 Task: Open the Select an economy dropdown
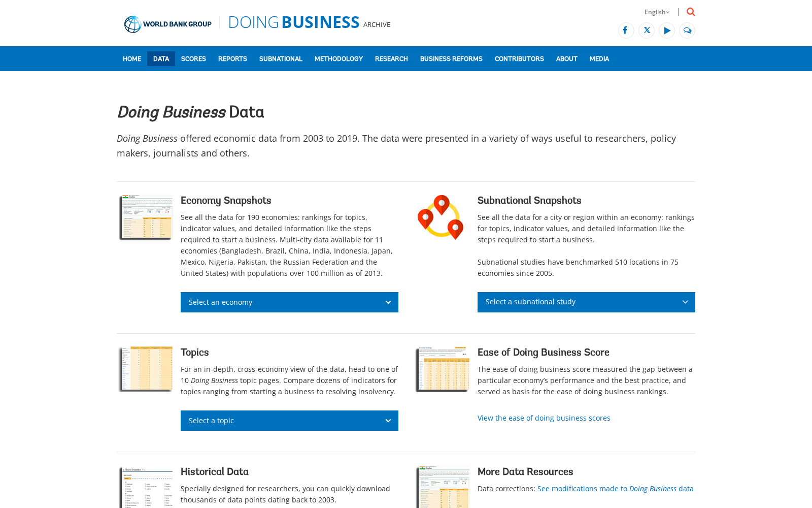point(289,302)
